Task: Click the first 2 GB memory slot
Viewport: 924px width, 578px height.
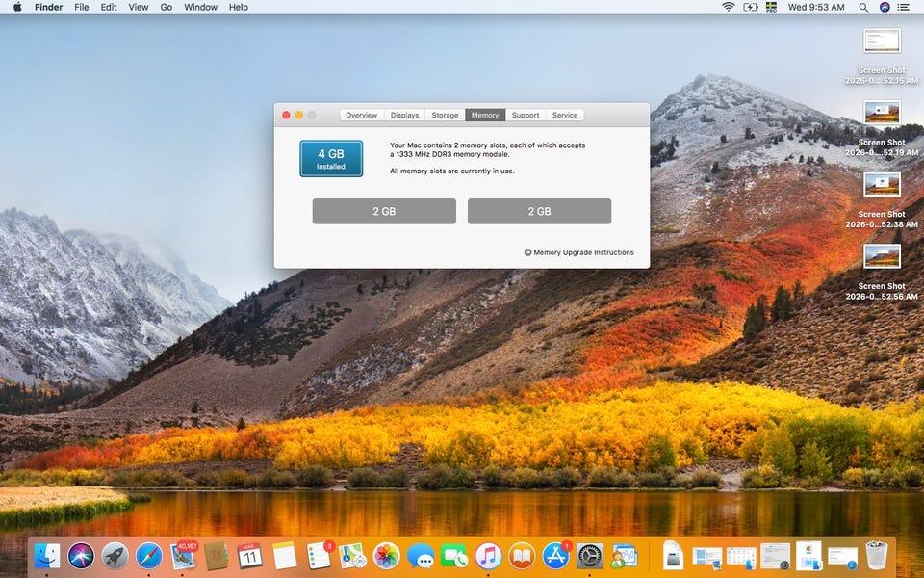Action: pos(384,211)
